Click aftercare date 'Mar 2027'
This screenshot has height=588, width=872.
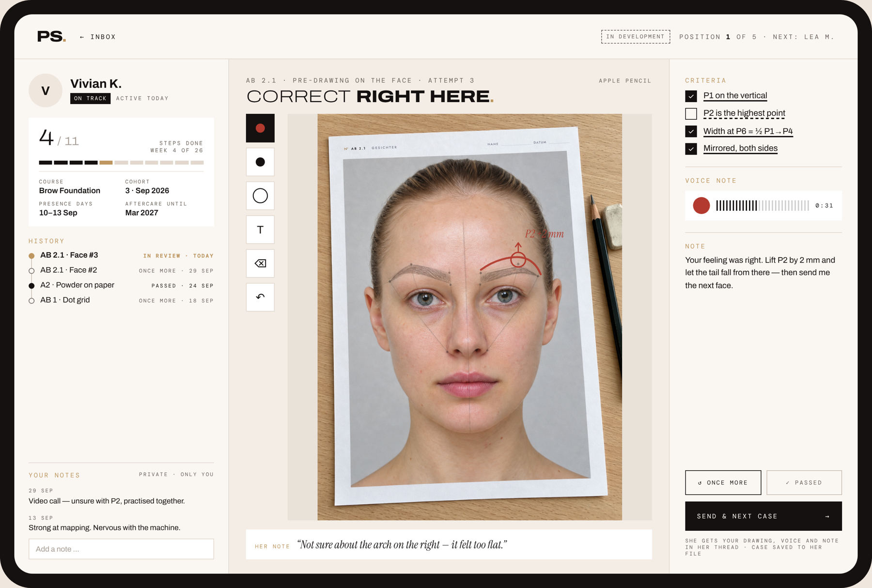[141, 213]
